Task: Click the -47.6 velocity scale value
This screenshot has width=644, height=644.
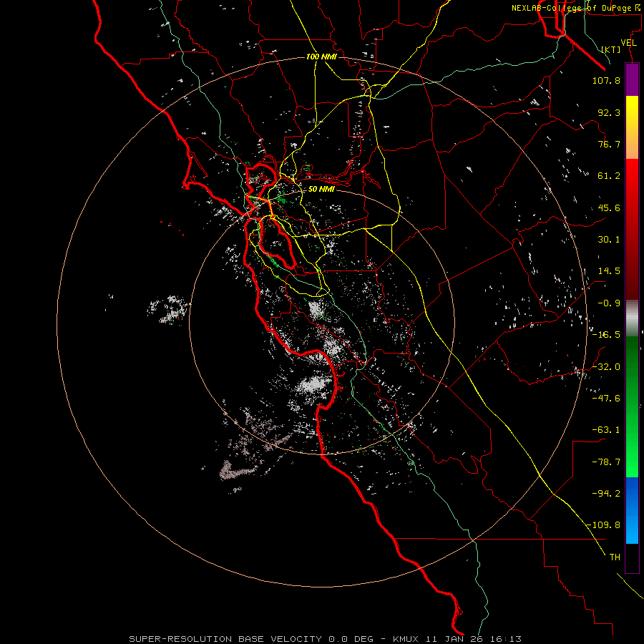Action: [606, 399]
